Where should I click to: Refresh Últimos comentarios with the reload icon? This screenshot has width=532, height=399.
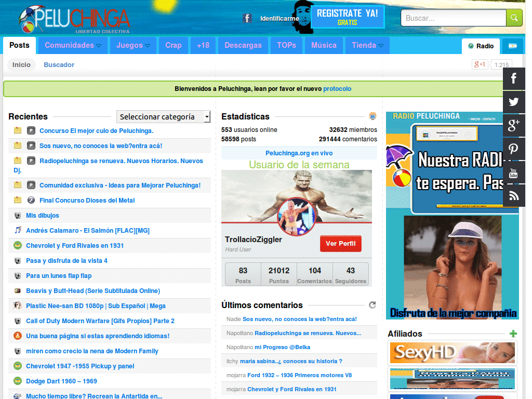click(x=373, y=304)
